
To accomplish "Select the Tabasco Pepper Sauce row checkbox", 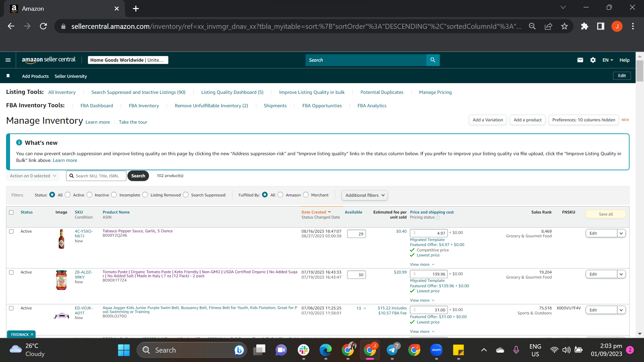I will click(11, 231).
